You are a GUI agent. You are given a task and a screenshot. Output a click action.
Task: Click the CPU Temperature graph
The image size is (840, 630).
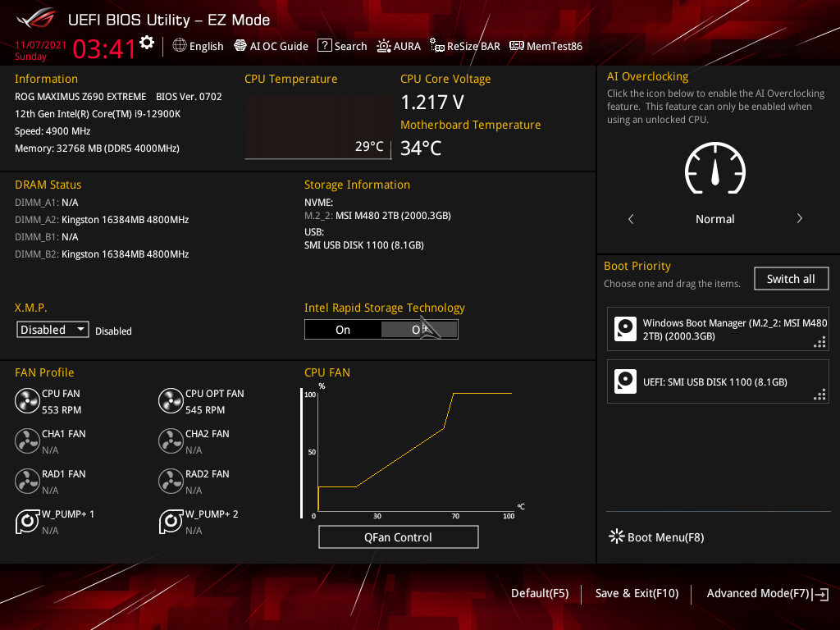click(x=317, y=127)
